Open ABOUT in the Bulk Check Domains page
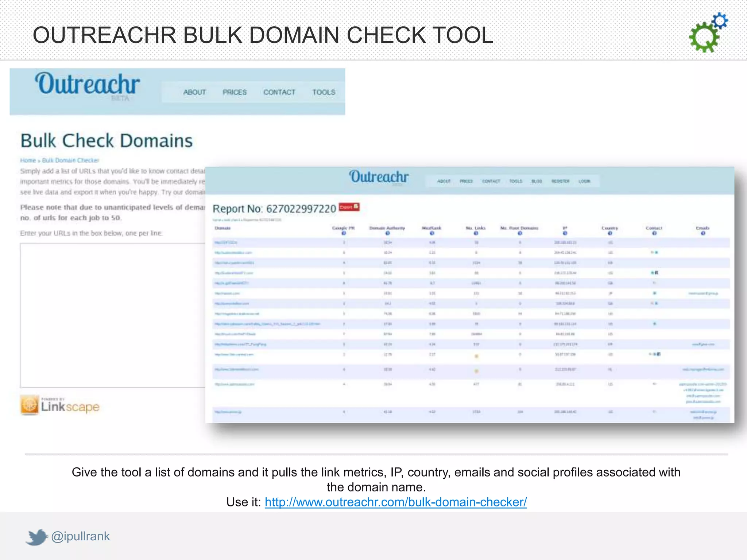747x560 pixels. click(x=195, y=92)
